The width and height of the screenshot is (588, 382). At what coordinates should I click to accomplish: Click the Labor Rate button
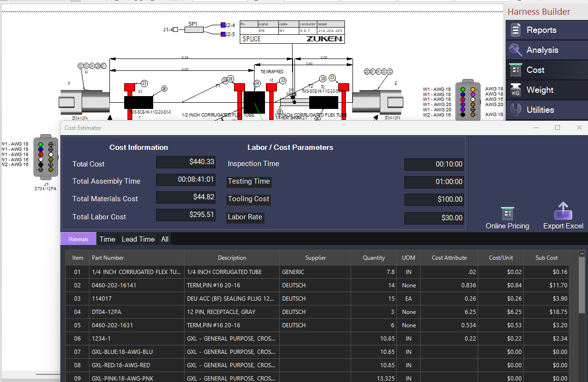point(245,217)
